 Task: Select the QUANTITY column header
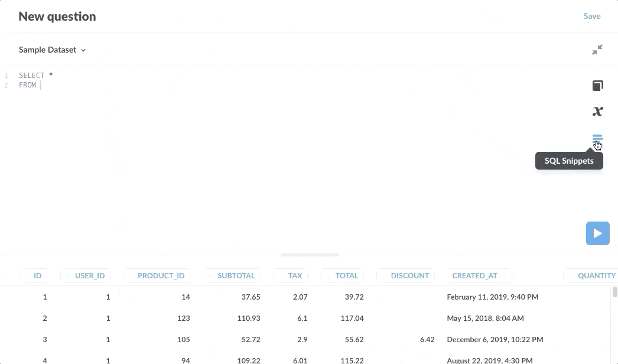(596, 275)
